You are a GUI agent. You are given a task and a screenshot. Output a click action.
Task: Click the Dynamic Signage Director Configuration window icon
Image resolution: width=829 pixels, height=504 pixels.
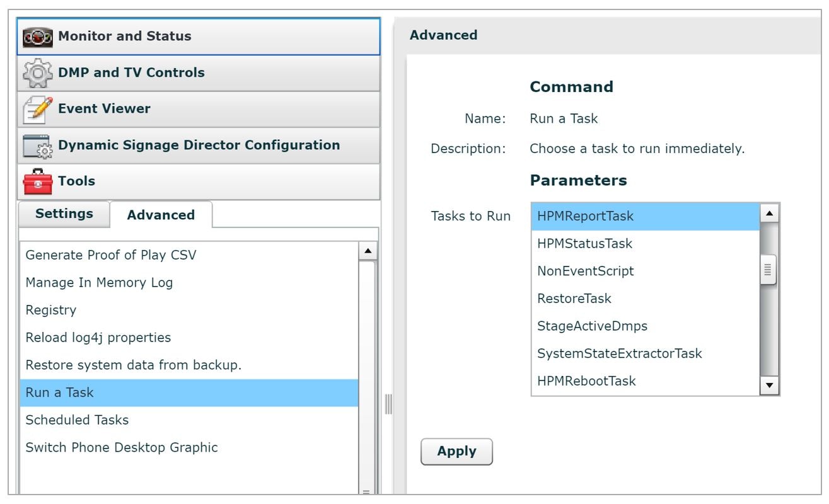click(x=38, y=146)
